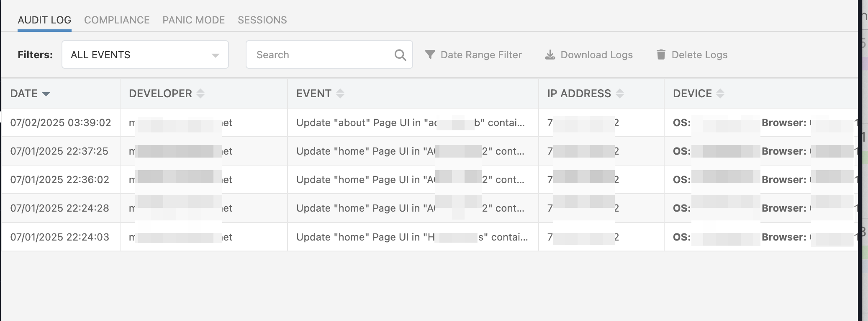Click the search magnifier icon

point(400,55)
